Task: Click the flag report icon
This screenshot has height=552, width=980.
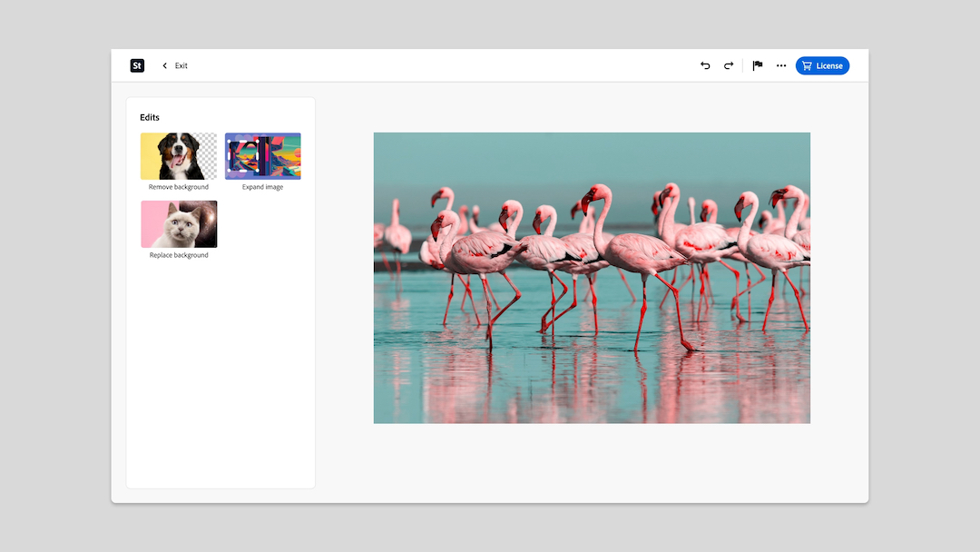Action: (x=758, y=65)
